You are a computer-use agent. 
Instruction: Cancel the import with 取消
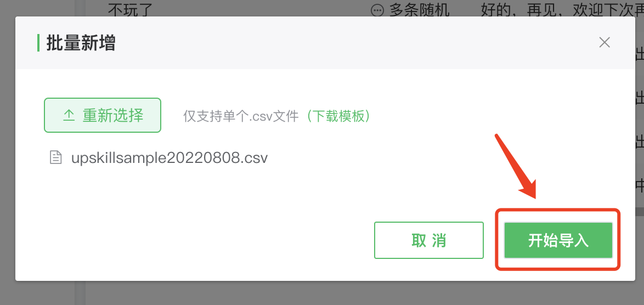tap(429, 241)
